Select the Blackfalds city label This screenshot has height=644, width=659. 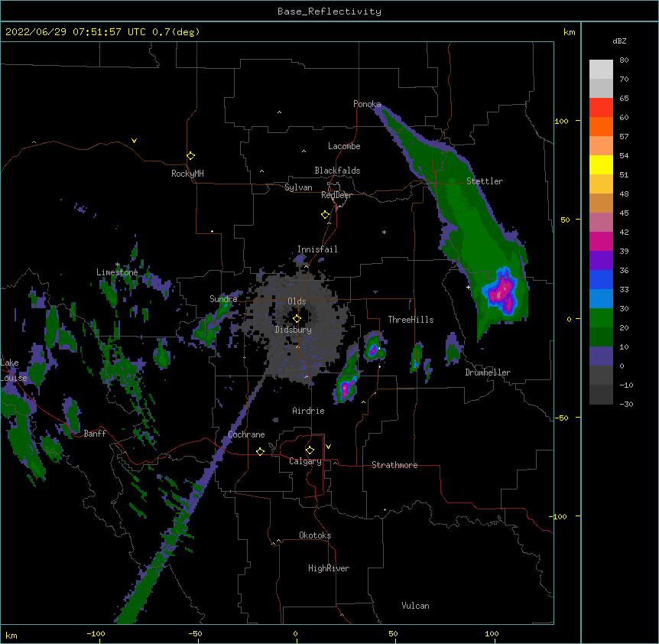(x=337, y=171)
